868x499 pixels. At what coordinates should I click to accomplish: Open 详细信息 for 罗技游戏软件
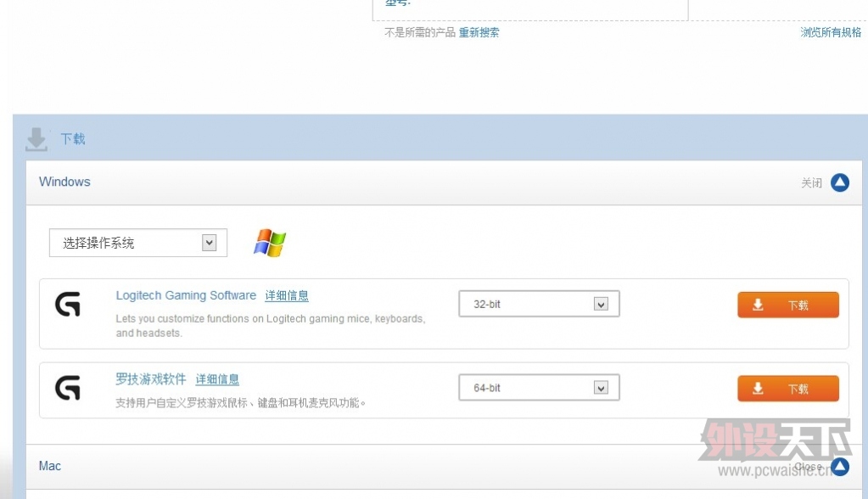217,379
